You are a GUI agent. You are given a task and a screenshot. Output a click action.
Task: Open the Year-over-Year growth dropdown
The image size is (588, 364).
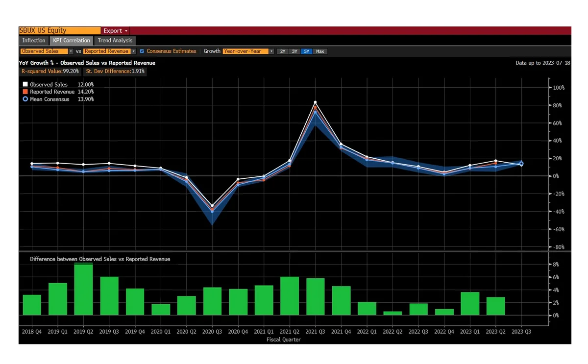coord(271,51)
